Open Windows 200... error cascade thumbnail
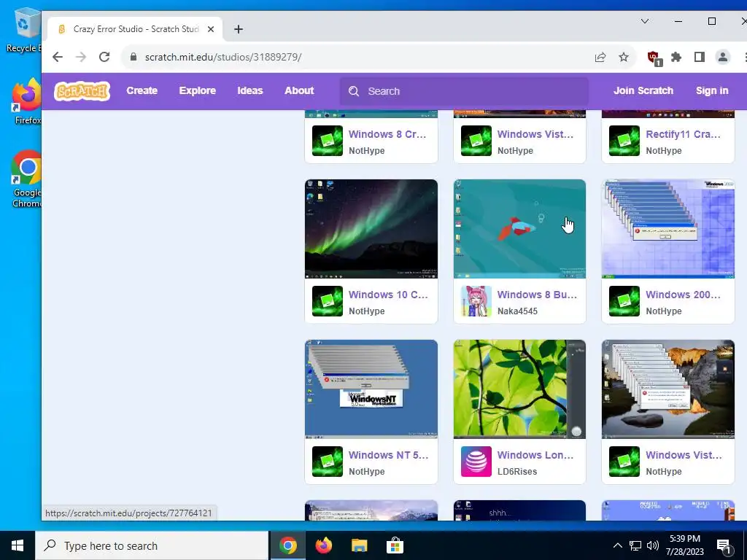This screenshot has height=560, width=747. [668, 229]
